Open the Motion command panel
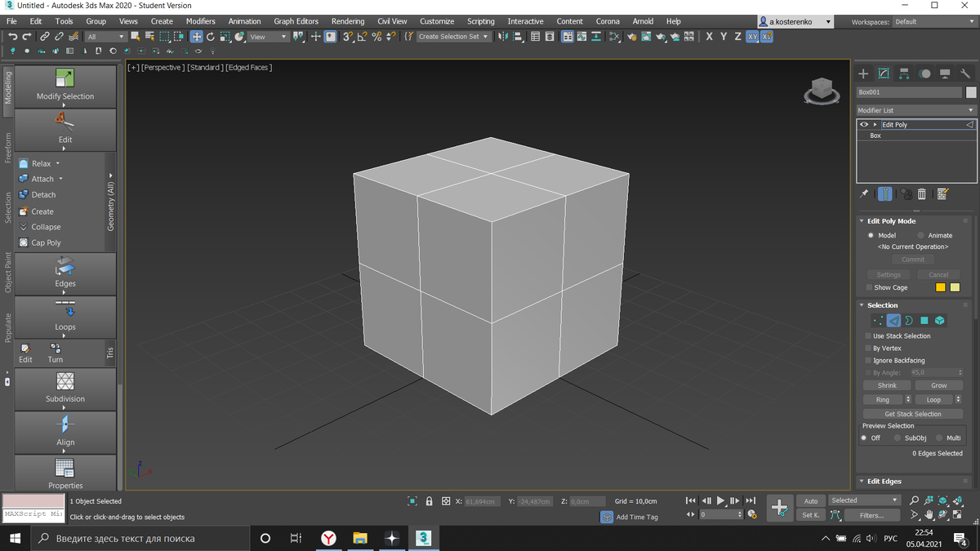Viewport: 980px width, 551px height. (924, 73)
